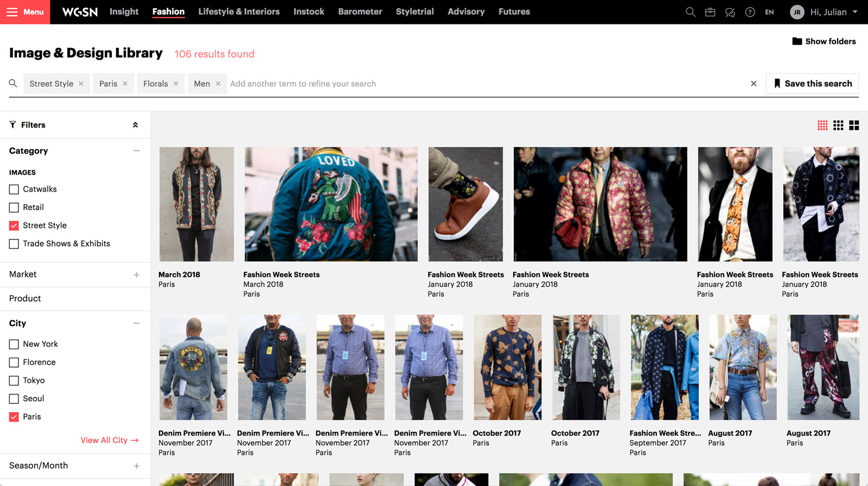Switch to the medium grid view
This screenshot has height=486, width=868.
tap(838, 125)
